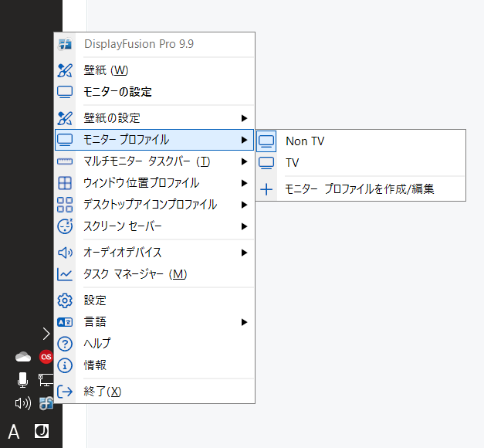
Task: Open the OneDrive cloud tray icon
Action: click(x=23, y=357)
